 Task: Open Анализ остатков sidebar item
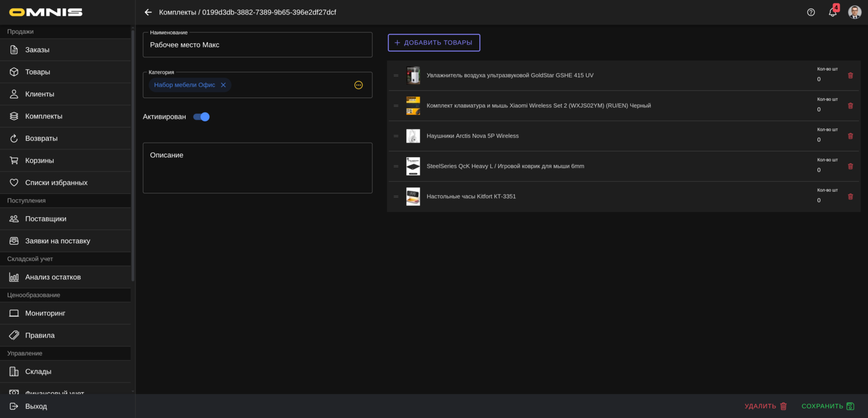pos(53,277)
